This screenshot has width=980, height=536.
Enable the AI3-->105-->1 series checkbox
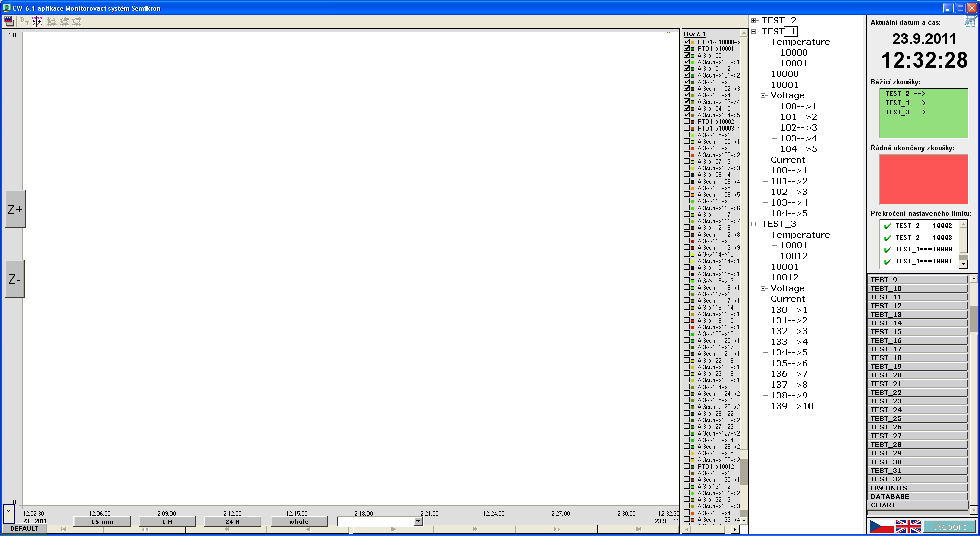tap(687, 135)
